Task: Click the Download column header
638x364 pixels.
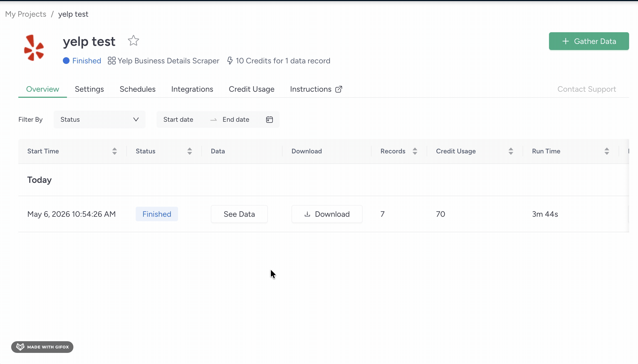Action: (x=307, y=151)
